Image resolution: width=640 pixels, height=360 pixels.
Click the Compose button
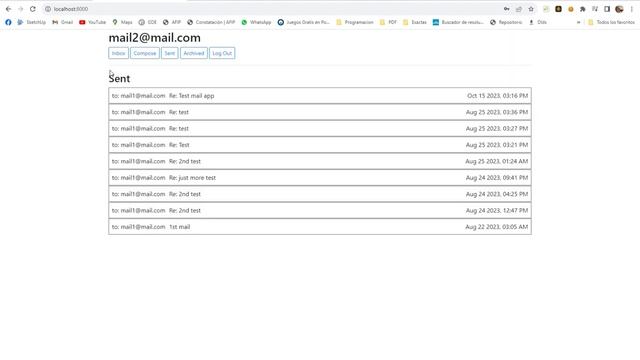tap(144, 53)
